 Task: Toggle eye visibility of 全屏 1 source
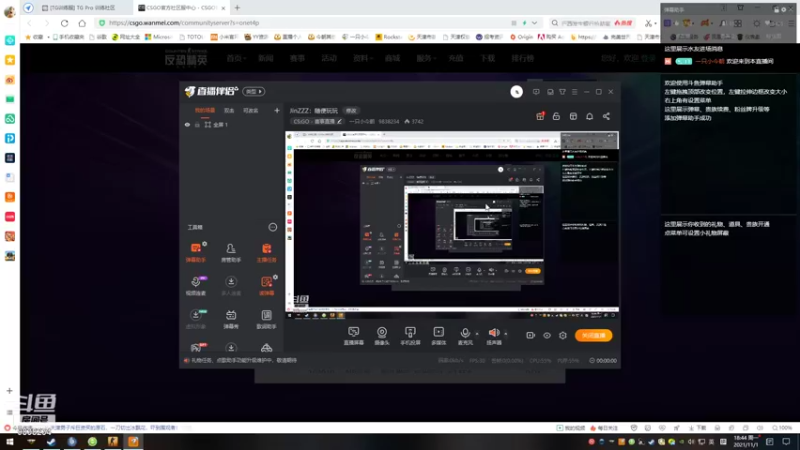click(187, 124)
